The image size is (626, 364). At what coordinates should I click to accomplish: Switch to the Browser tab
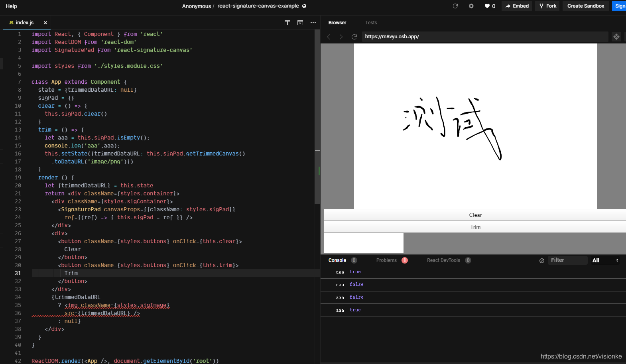point(337,23)
